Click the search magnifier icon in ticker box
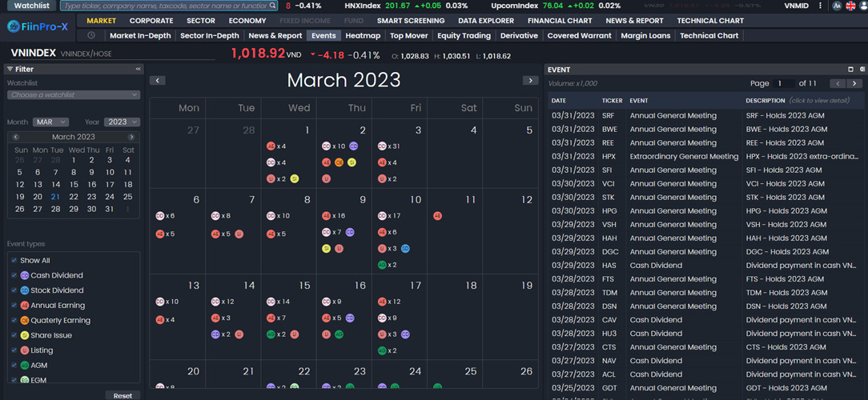This screenshot has width=868, height=400. (x=272, y=6)
